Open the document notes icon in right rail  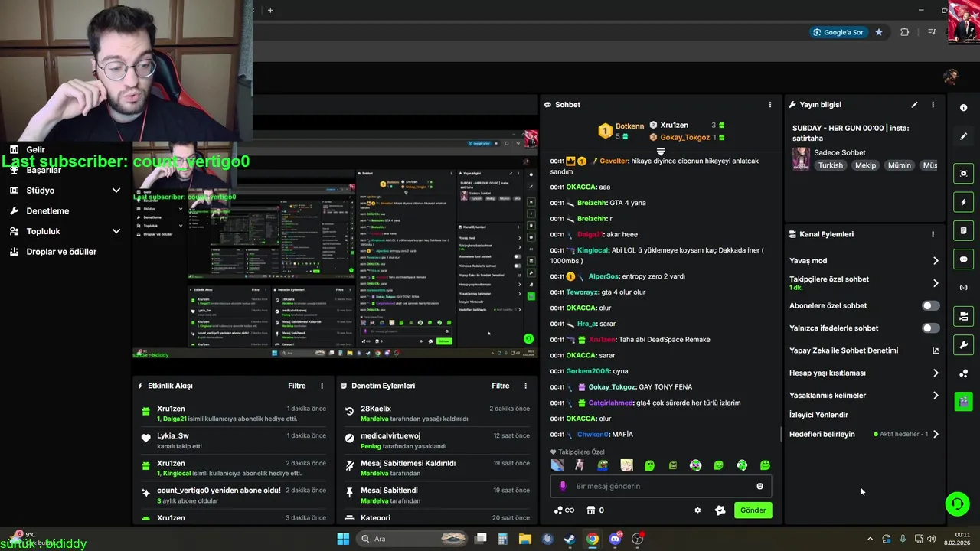963,230
